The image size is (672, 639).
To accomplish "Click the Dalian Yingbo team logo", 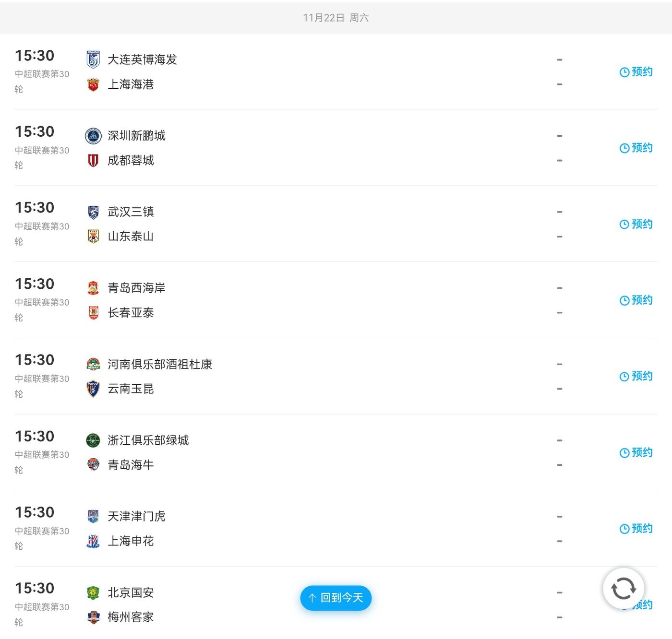I will [x=93, y=59].
